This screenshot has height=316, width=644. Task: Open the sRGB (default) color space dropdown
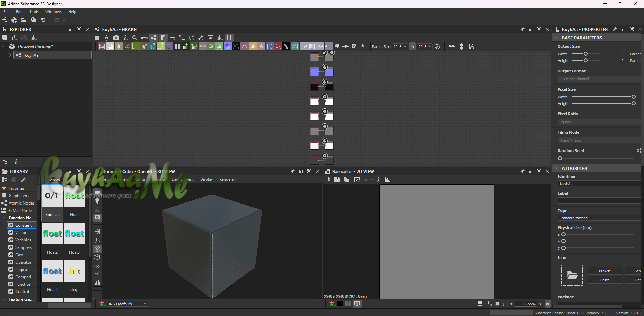[127, 304]
